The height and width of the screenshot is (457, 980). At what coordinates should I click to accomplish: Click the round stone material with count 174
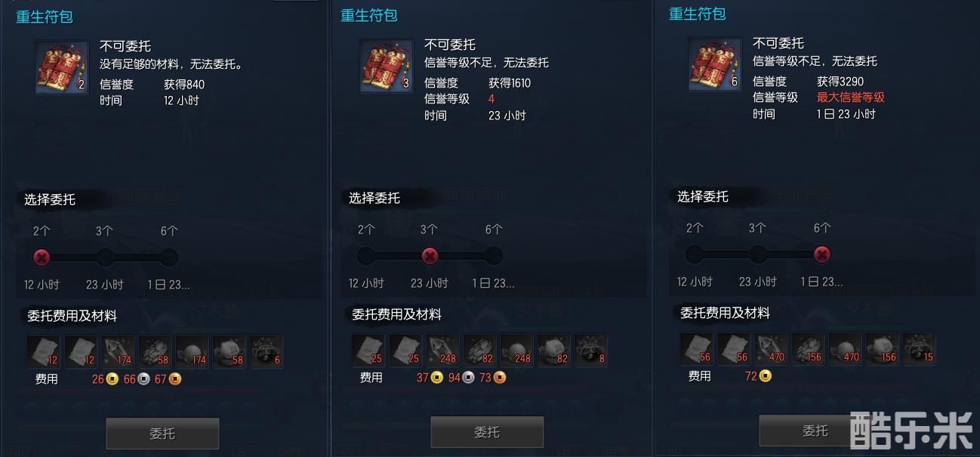[193, 351]
